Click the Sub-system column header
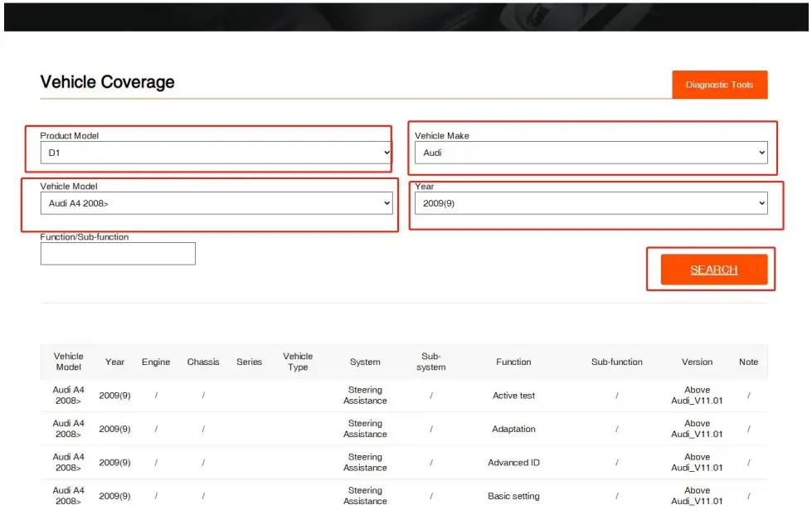This screenshot has height=520, width=812. (x=430, y=362)
